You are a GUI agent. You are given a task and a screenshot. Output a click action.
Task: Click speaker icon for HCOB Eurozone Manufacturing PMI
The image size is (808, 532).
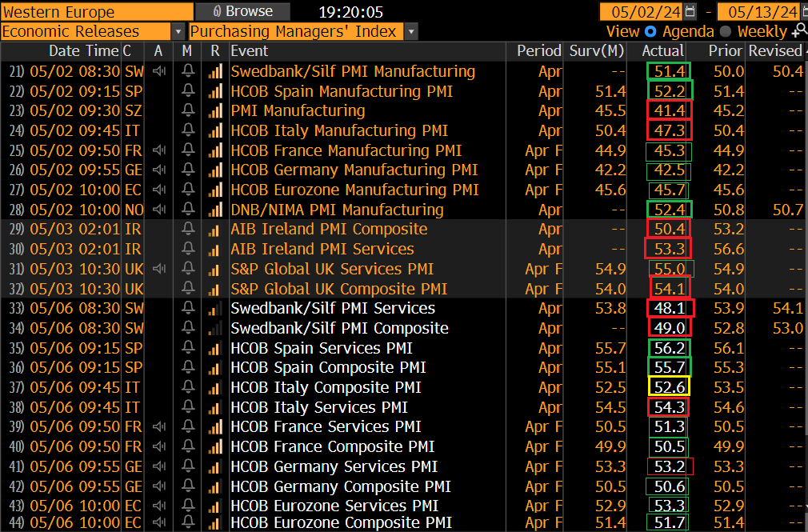click(159, 190)
